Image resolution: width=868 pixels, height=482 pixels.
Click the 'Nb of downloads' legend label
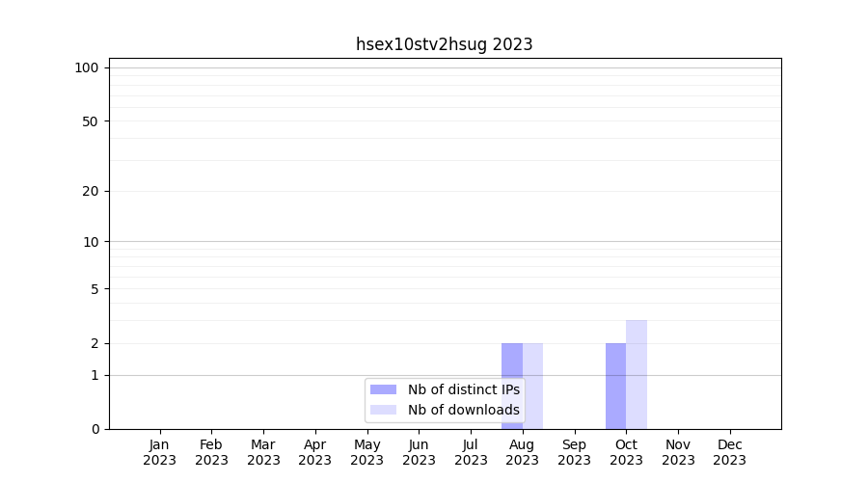pyautogui.click(x=463, y=410)
